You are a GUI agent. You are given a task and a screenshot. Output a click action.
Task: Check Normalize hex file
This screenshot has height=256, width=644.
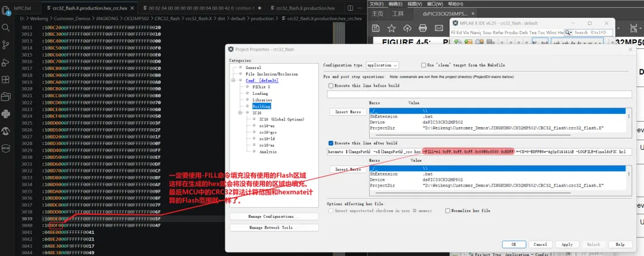tap(448, 211)
